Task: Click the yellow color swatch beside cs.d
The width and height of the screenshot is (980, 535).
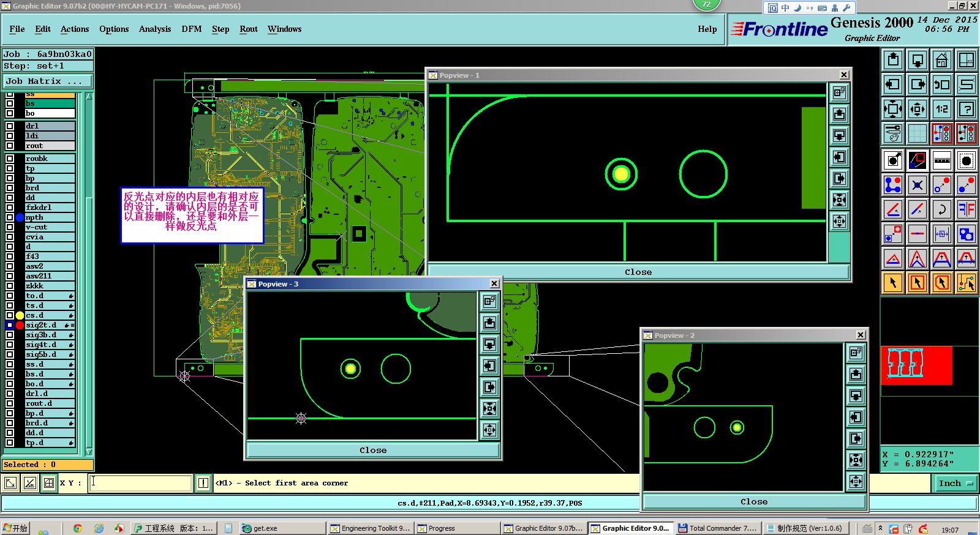Action: point(20,315)
